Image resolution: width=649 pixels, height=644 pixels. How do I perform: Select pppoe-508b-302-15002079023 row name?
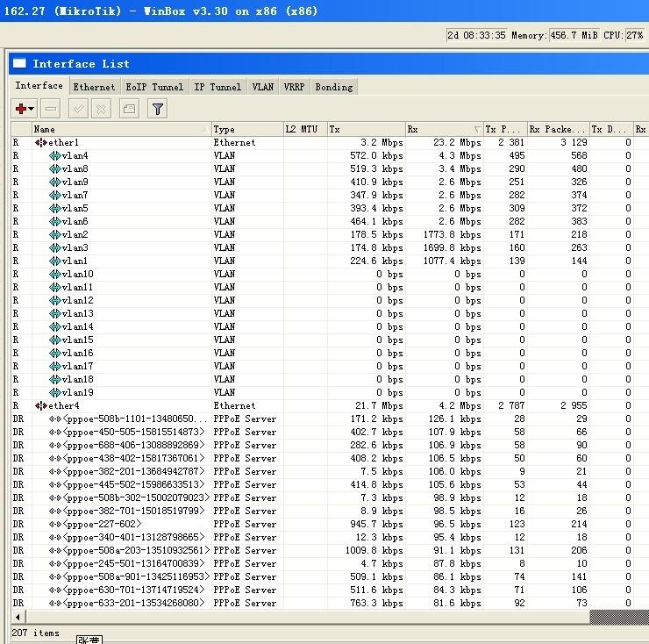pyautogui.click(x=136, y=497)
